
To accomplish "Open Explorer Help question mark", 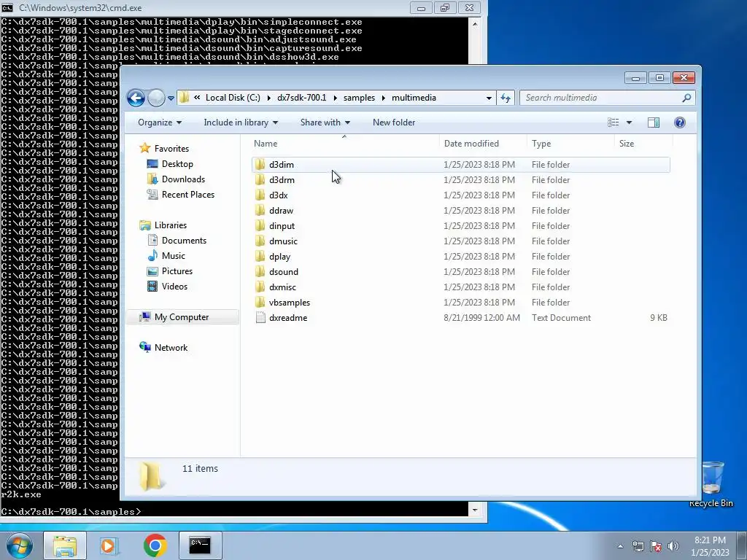I will [x=680, y=122].
